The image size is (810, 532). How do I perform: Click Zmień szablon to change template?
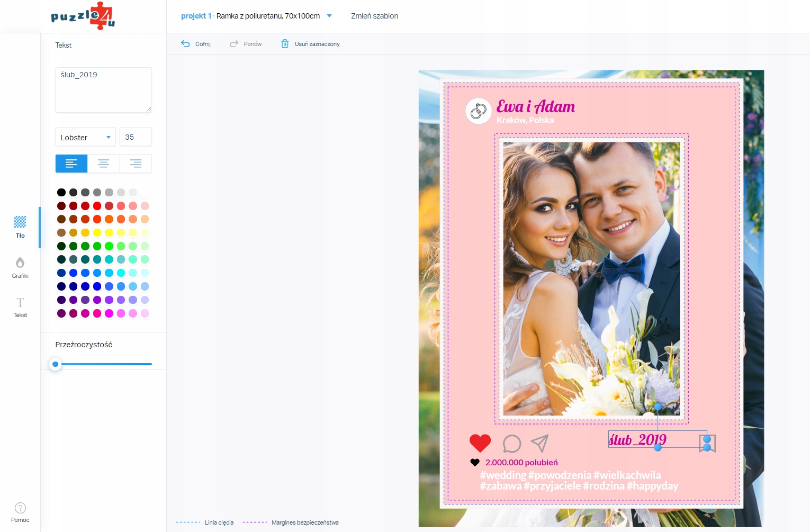375,16
